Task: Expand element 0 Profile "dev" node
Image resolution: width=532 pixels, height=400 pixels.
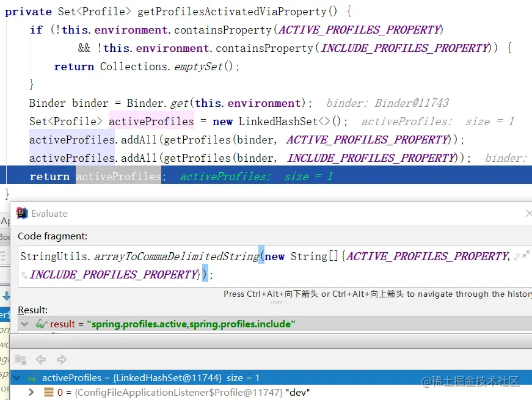Action: click(x=31, y=392)
